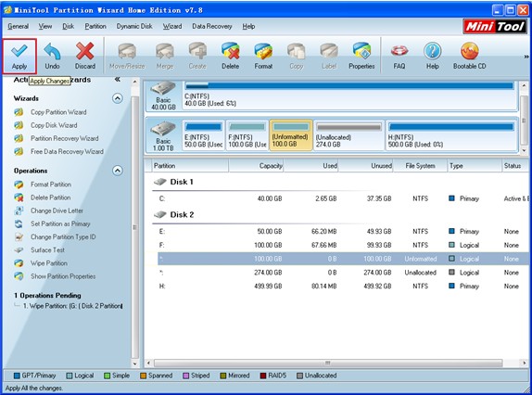Select Basic 1.00 TB disk icon
Viewport: 532px width, 395px height.
coord(163,135)
